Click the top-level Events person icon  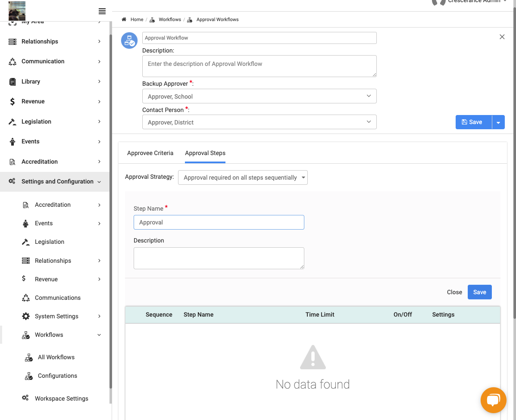13,142
